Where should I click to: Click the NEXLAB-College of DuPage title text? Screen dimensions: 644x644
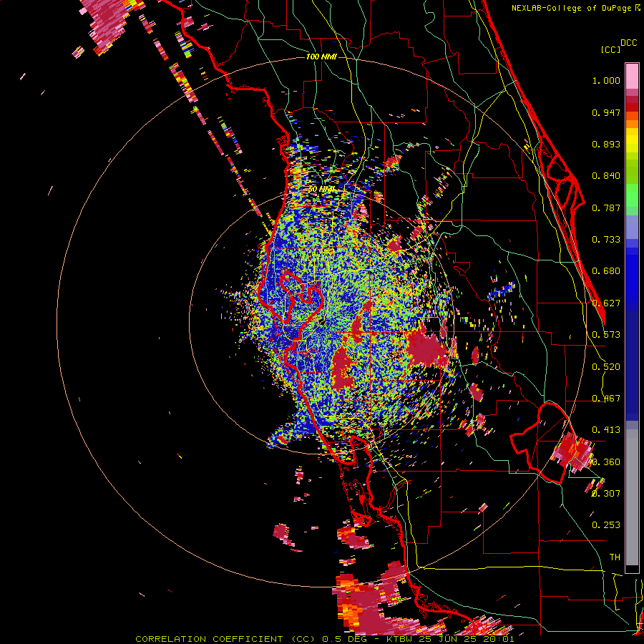tap(575, 8)
